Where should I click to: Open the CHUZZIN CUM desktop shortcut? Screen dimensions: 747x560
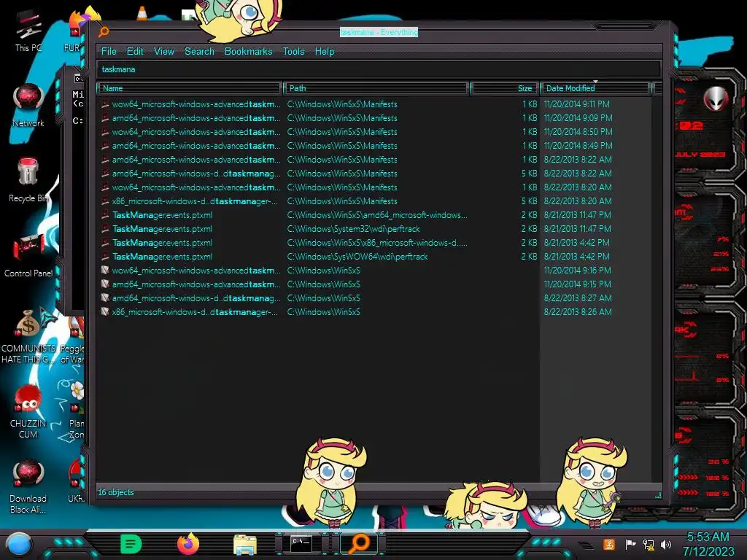28,411
